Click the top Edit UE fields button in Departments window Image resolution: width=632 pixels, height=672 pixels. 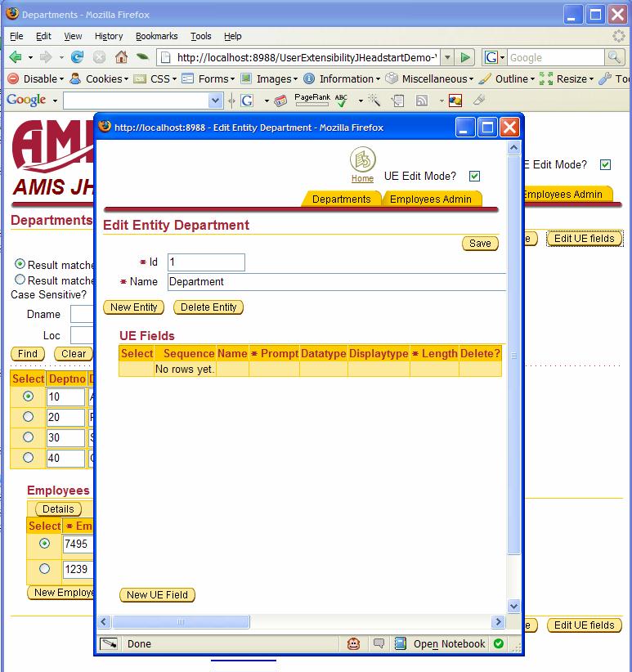click(x=584, y=239)
